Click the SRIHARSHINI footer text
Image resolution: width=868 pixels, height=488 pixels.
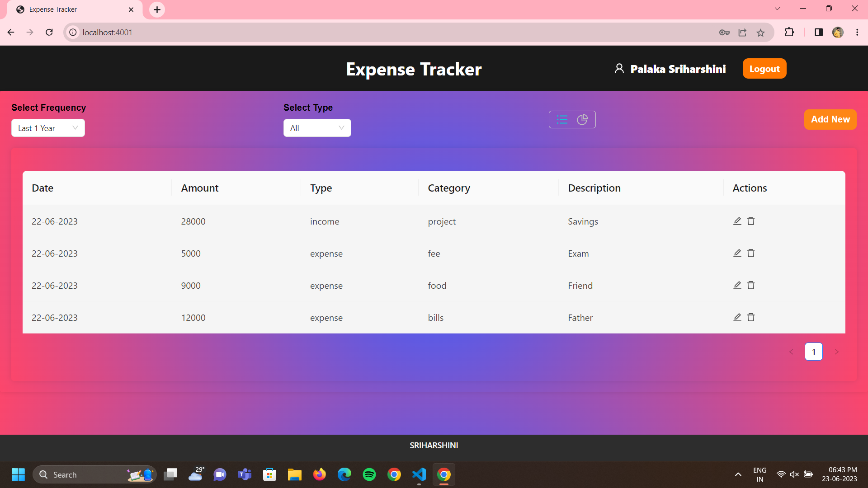click(434, 446)
